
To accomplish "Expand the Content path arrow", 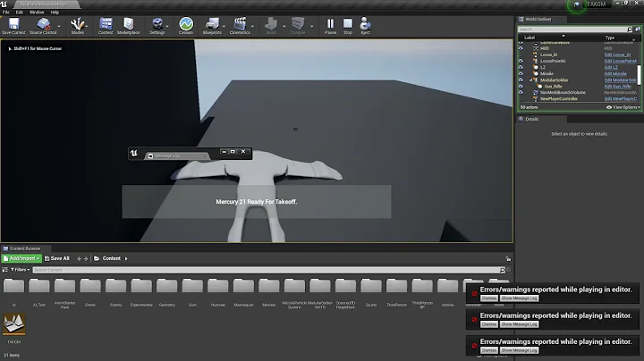I will coord(126,259).
